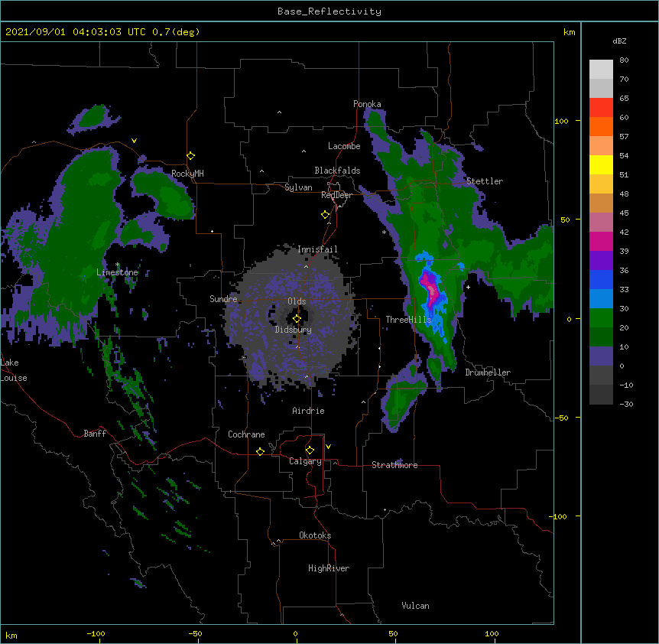Click the Lacombe city label
This screenshot has height=644, width=659.
tap(344, 146)
